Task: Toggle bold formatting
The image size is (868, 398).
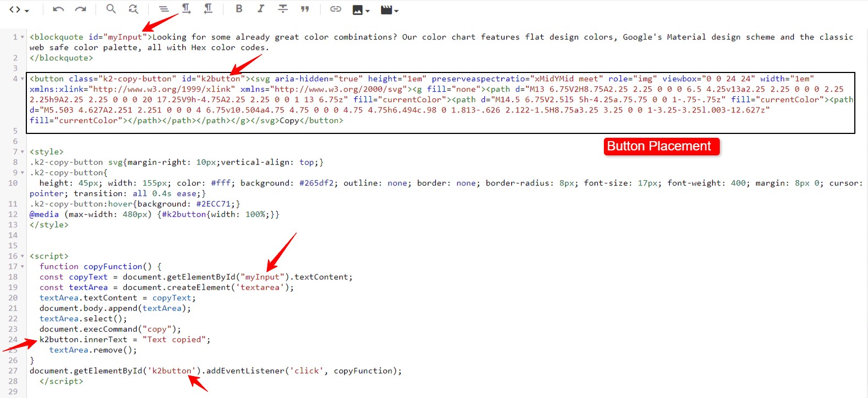Action: pos(239,9)
